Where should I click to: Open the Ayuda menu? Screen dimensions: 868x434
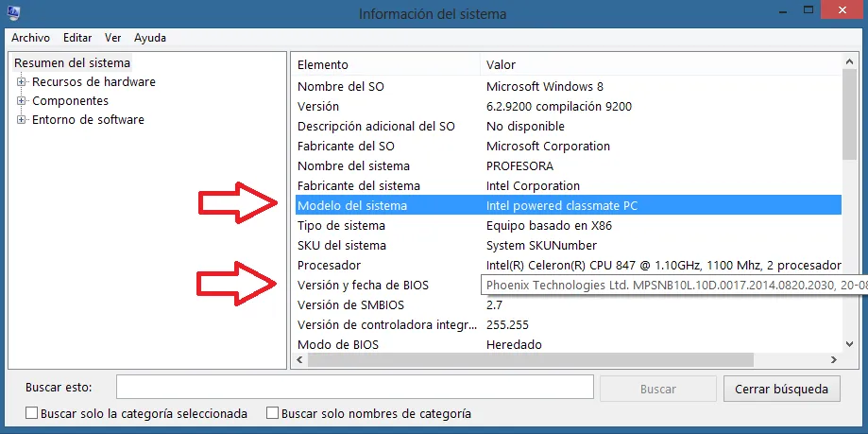pyautogui.click(x=150, y=38)
